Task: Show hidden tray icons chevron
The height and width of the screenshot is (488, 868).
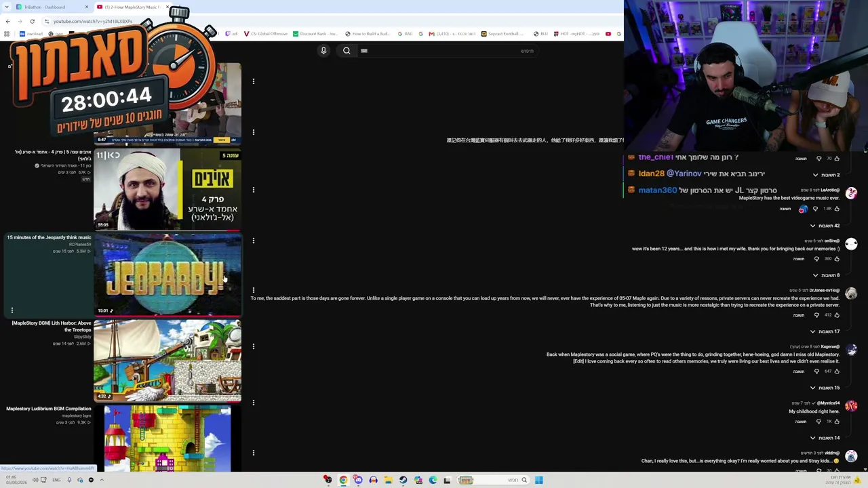Action: [102, 480]
